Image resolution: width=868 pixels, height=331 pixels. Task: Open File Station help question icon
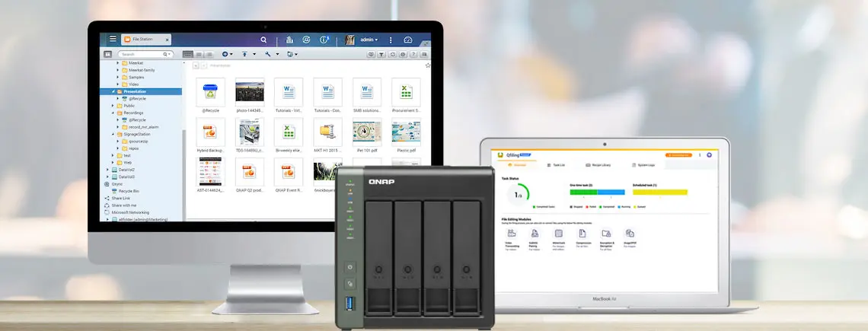[x=413, y=54]
